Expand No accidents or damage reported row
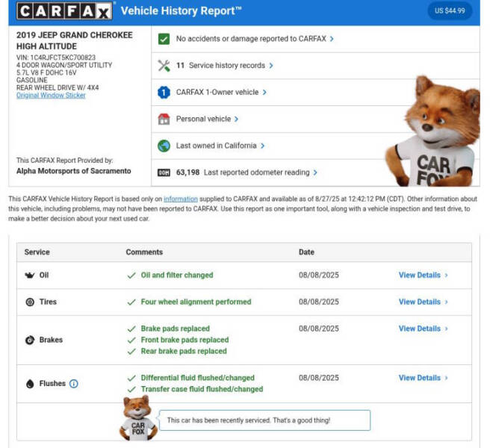The image size is (490, 448). [255, 39]
